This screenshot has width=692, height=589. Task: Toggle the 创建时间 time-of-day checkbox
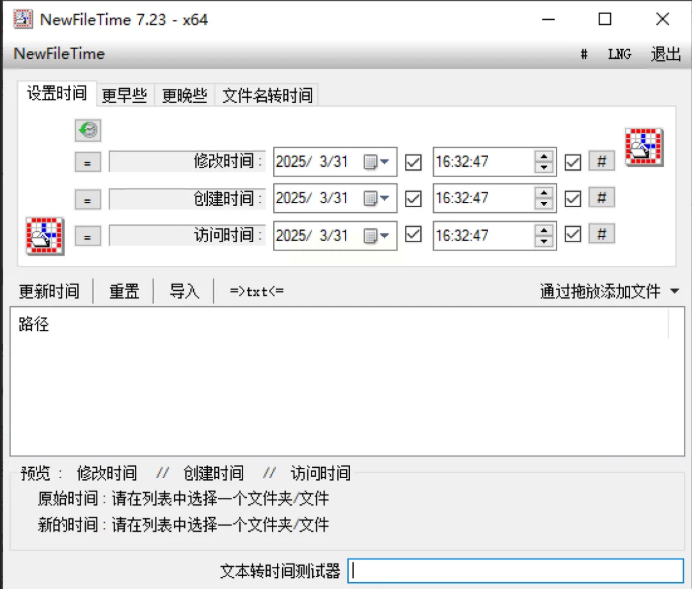pos(573,199)
